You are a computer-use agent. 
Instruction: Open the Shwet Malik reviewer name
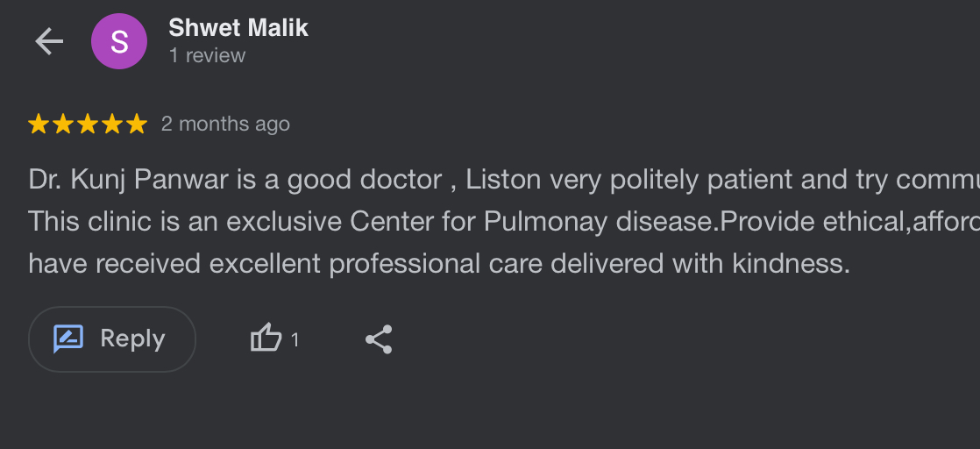[x=238, y=28]
